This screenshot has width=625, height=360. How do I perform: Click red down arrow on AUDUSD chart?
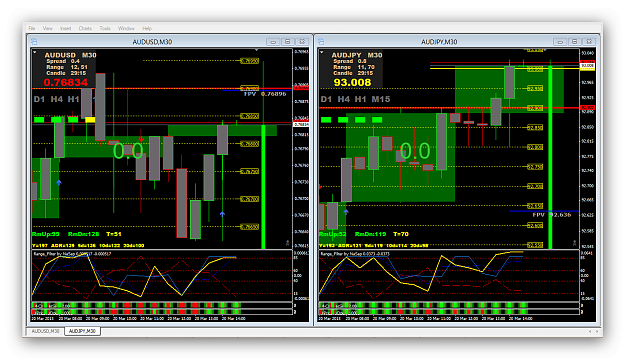pos(141,139)
